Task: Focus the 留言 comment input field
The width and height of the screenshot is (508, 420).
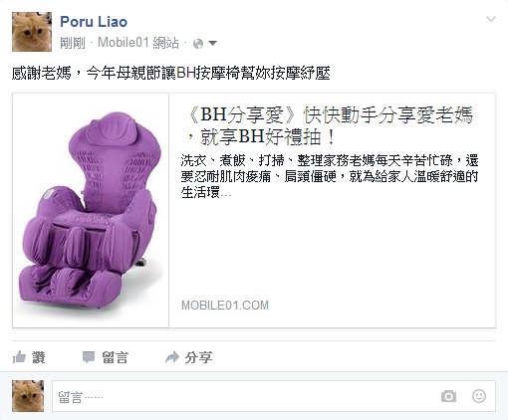Action: coord(274,396)
